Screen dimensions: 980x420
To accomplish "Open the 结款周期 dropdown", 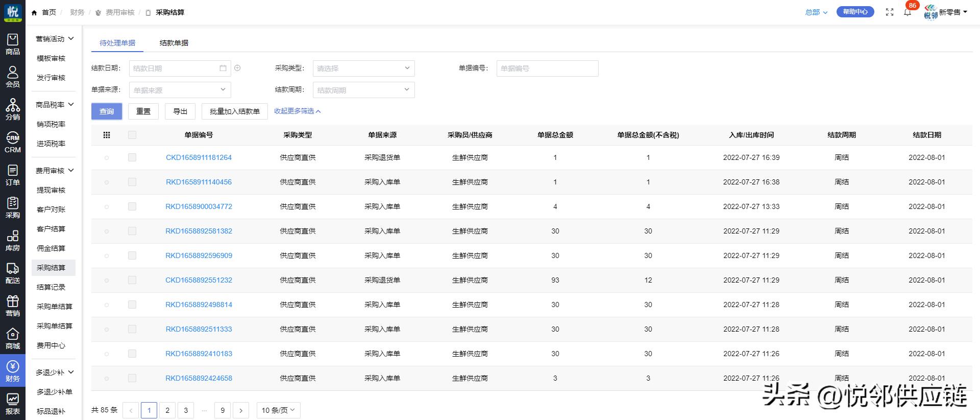I will tap(363, 90).
